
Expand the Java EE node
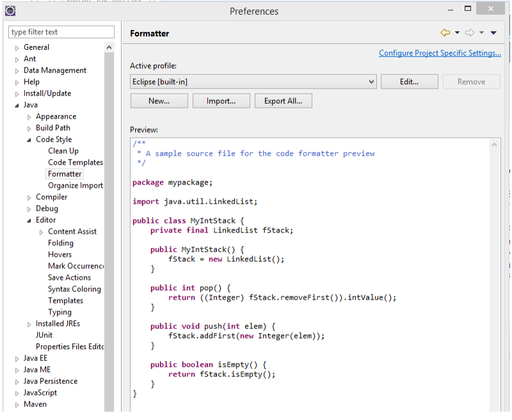(17, 359)
